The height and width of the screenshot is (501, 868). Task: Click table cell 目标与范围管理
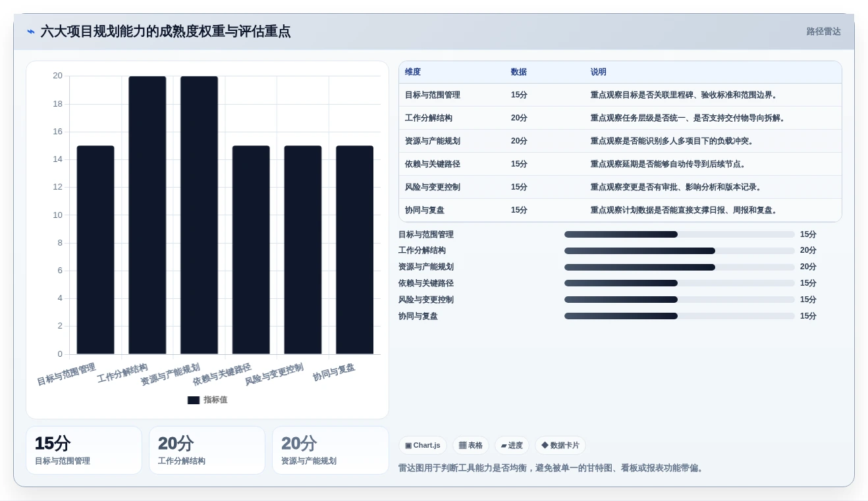pos(433,95)
